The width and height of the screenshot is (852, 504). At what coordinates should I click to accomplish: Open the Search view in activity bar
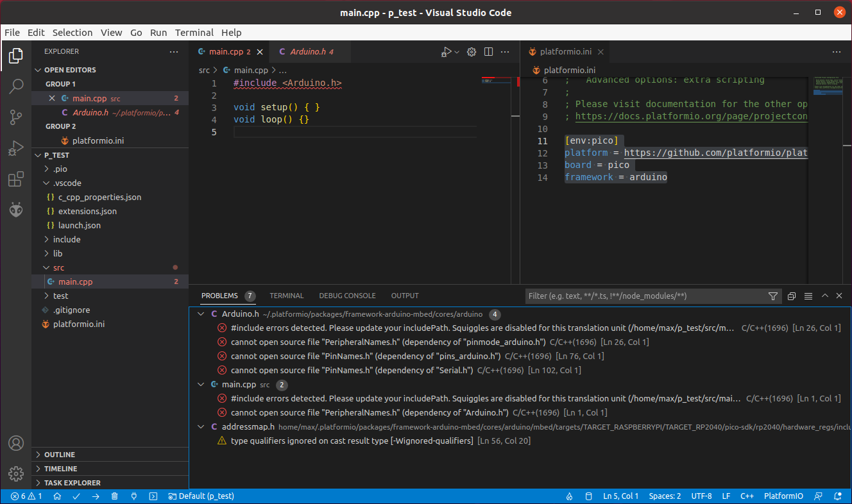point(16,86)
